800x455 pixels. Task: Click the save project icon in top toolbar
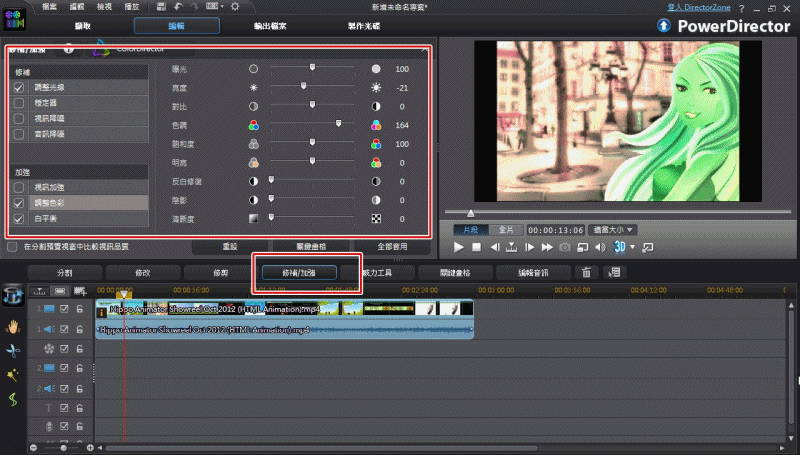[x=161, y=7]
